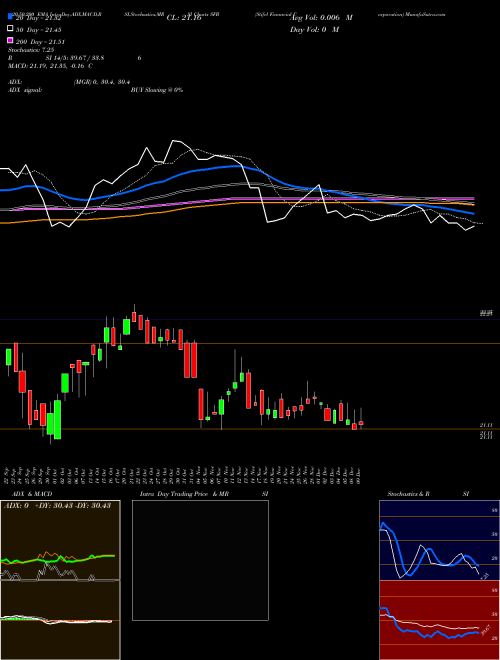The width and height of the screenshot is (500, 660).
Task: Click the white 50 Day legend swatch
Action: pyautogui.click(x=10, y=29)
